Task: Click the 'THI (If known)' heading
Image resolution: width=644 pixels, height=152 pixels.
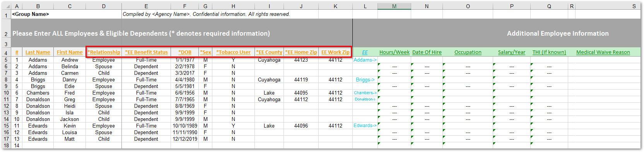Action: point(549,52)
